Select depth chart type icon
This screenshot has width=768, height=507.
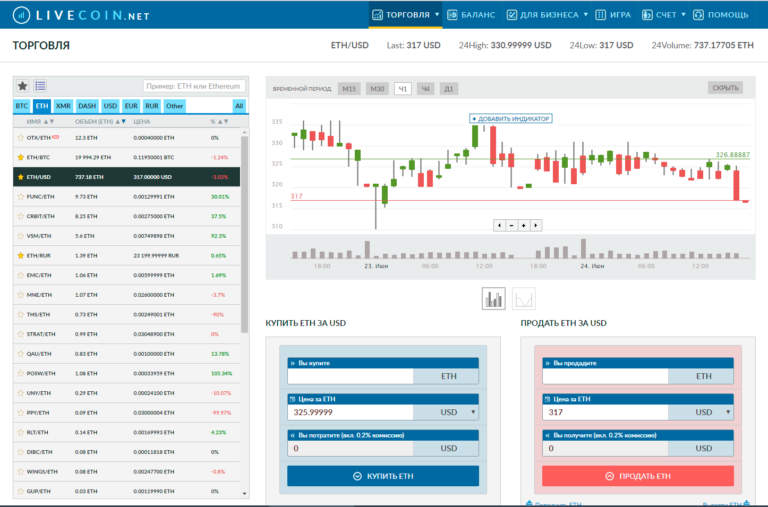pyautogui.click(x=524, y=298)
